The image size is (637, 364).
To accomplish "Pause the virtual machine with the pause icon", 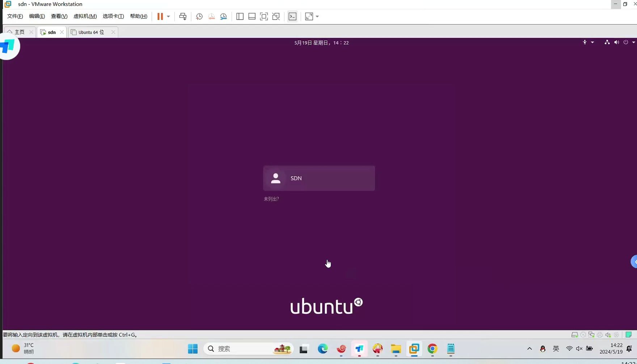I will point(160,16).
